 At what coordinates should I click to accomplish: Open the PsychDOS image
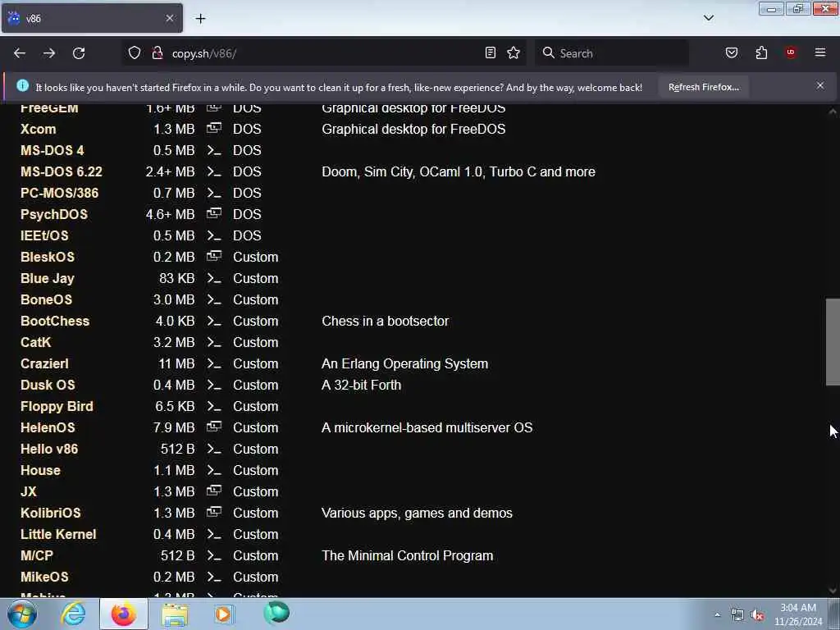pos(54,215)
